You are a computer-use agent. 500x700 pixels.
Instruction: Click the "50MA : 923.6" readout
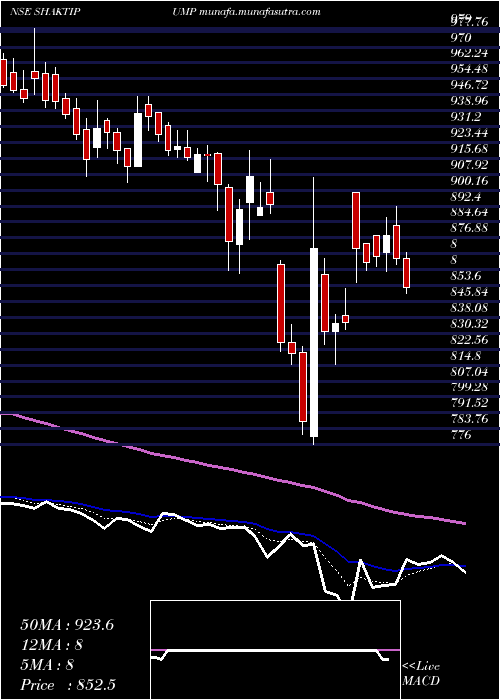click(x=67, y=625)
